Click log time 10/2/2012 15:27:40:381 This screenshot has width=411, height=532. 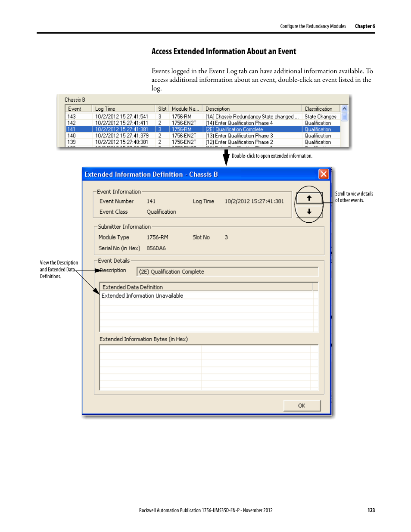tap(121, 142)
